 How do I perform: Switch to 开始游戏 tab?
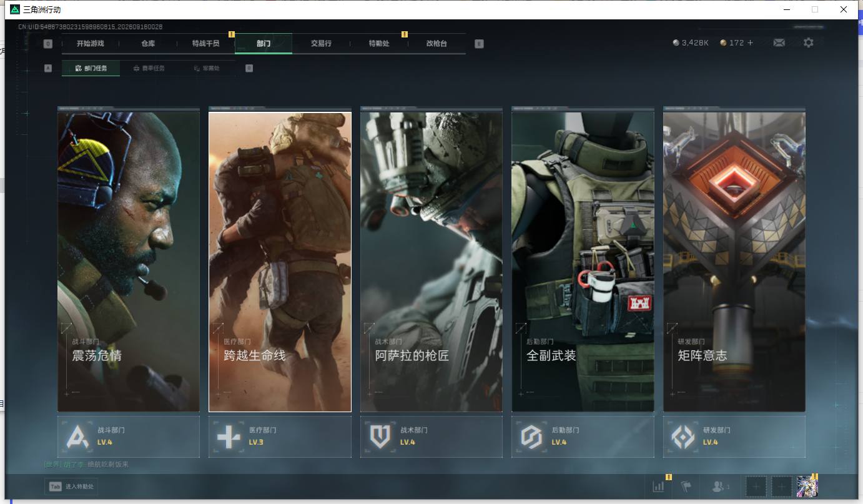90,44
